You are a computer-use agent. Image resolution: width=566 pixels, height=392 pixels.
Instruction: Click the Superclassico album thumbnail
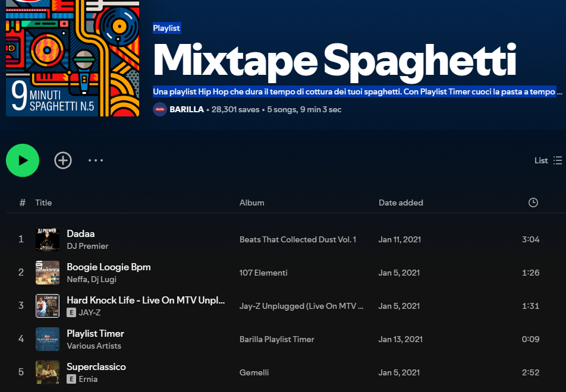click(x=48, y=372)
